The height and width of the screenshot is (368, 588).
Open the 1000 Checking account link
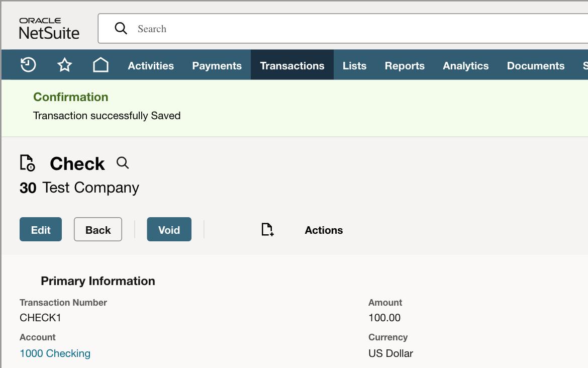click(55, 353)
